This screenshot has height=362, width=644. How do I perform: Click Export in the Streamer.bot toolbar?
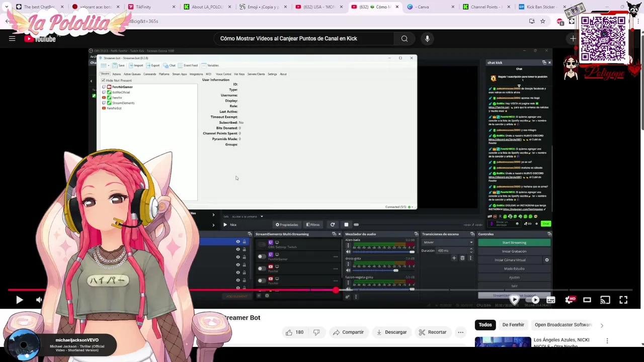pos(153,65)
